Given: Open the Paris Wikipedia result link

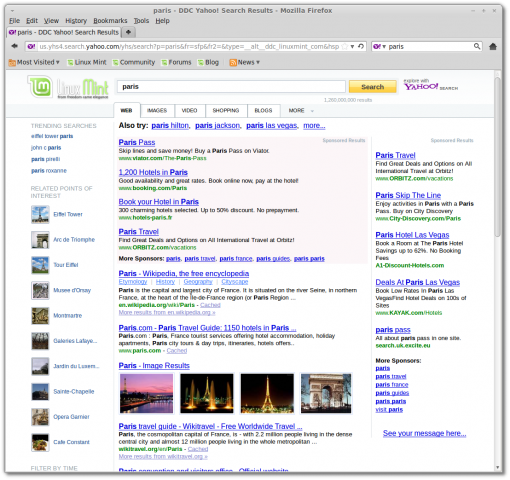Looking at the screenshot, I should tap(184, 273).
